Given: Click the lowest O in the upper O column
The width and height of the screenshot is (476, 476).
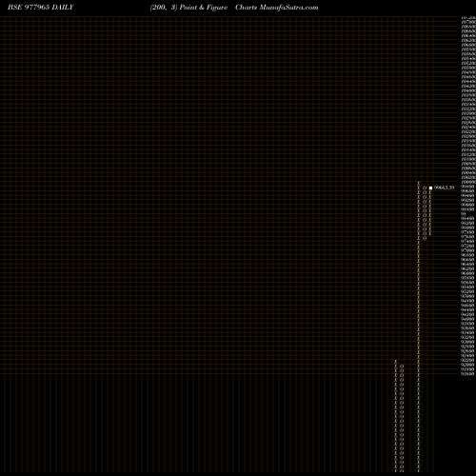Looking at the screenshot, I should click(x=425, y=238).
